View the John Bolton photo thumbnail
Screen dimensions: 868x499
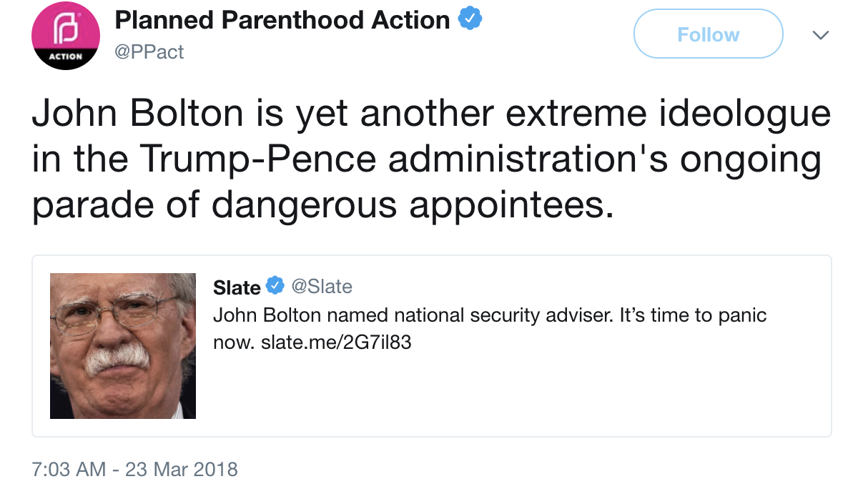tap(123, 346)
